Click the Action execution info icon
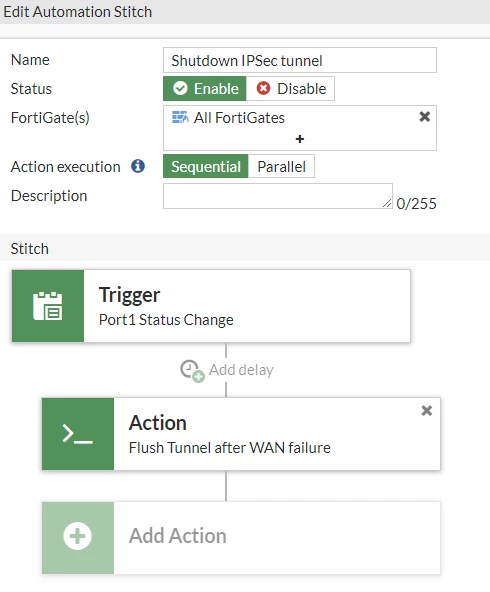 pyautogui.click(x=138, y=166)
